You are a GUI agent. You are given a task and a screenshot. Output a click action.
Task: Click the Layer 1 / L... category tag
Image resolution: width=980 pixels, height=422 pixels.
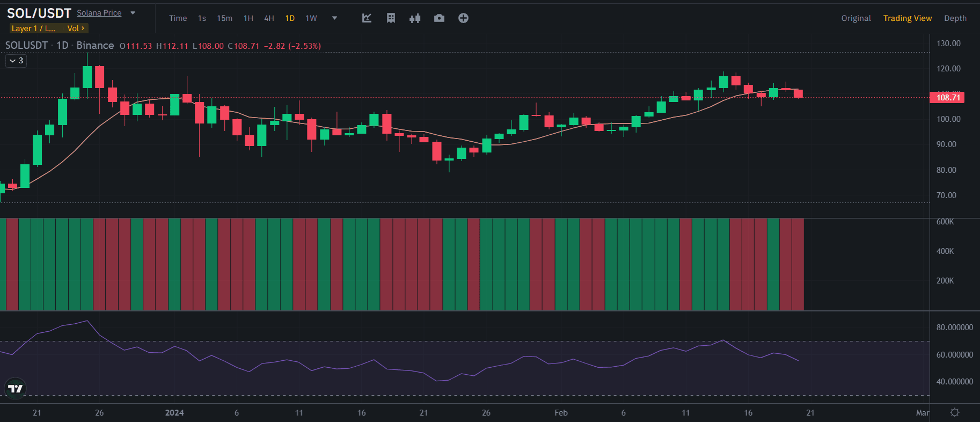coord(33,28)
